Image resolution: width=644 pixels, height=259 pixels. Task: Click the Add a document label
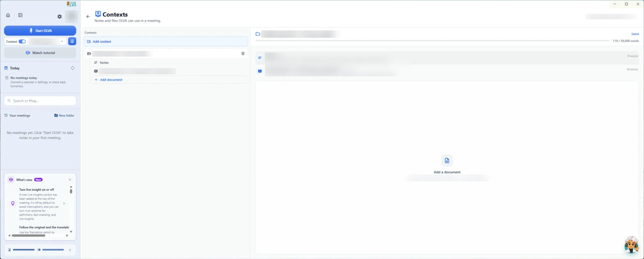447,172
